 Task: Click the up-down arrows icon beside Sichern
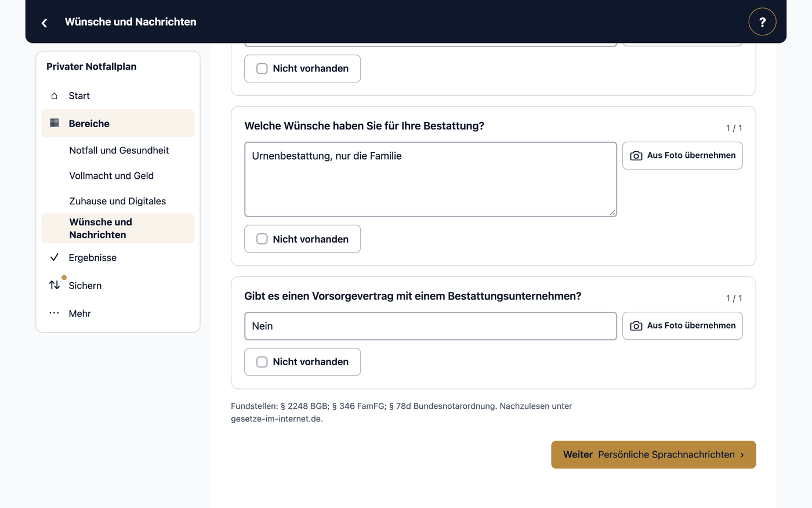(55, 285)
